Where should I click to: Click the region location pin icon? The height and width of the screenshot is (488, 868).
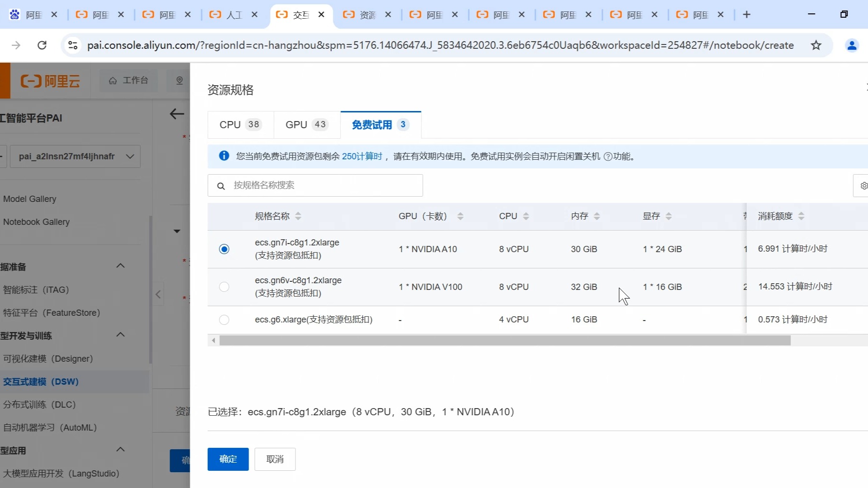pyautogui.click(x=180, y=80)
